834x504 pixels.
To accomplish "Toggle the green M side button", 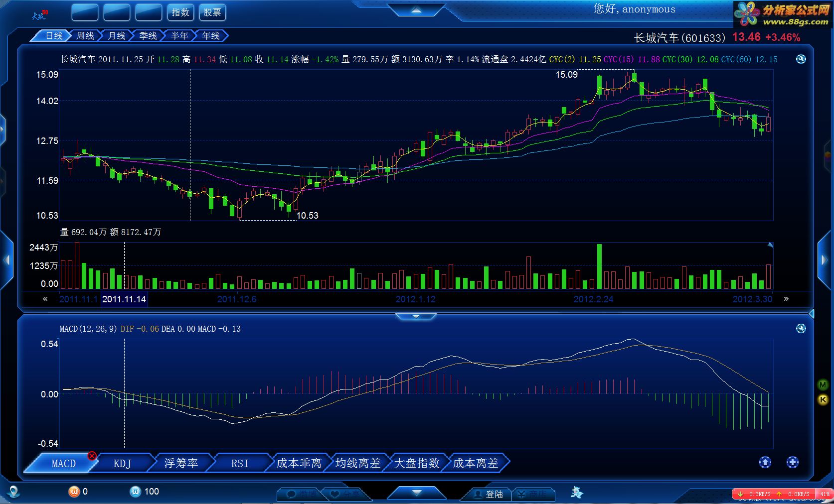I will pyautogui.click(x=823, y=384).
